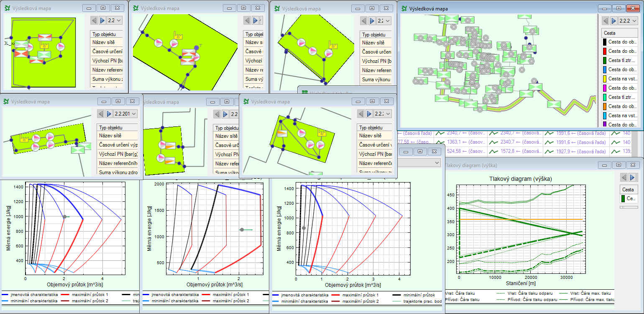Advance to next time step in Cesta map window
The image size is (644, 314).
click(614, 21)
